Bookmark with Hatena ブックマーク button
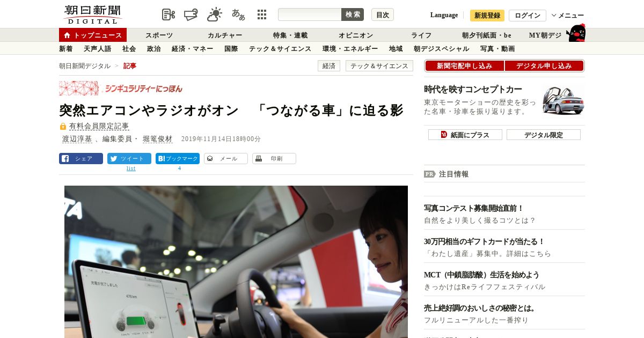644x338 pixels. coord(178,158)
